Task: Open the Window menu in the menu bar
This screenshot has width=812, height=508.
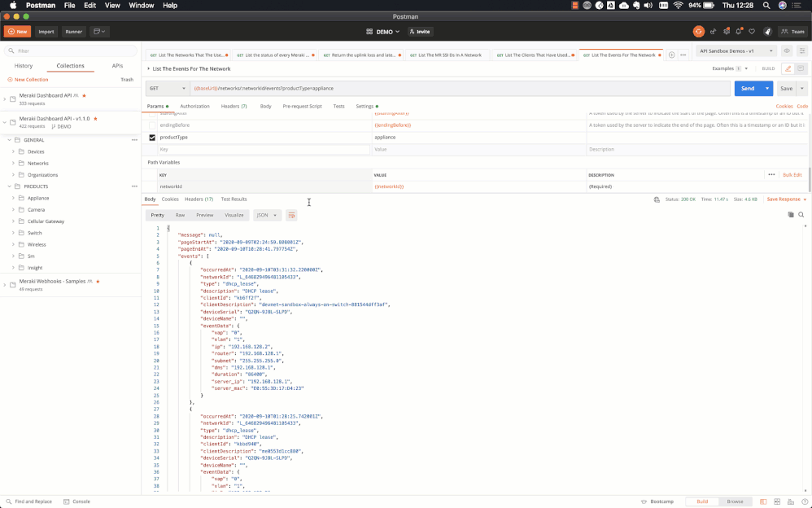Action: click(141, 5)
